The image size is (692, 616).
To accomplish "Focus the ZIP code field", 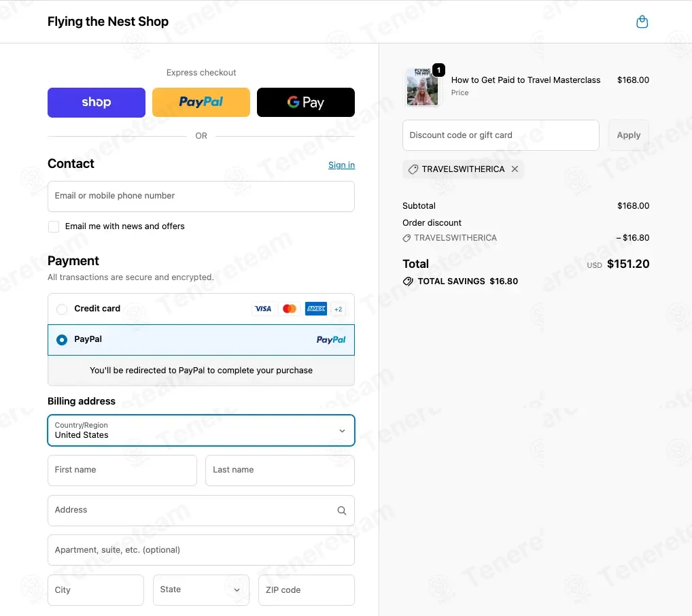I will pyautogui.click(x=307, y=590).
